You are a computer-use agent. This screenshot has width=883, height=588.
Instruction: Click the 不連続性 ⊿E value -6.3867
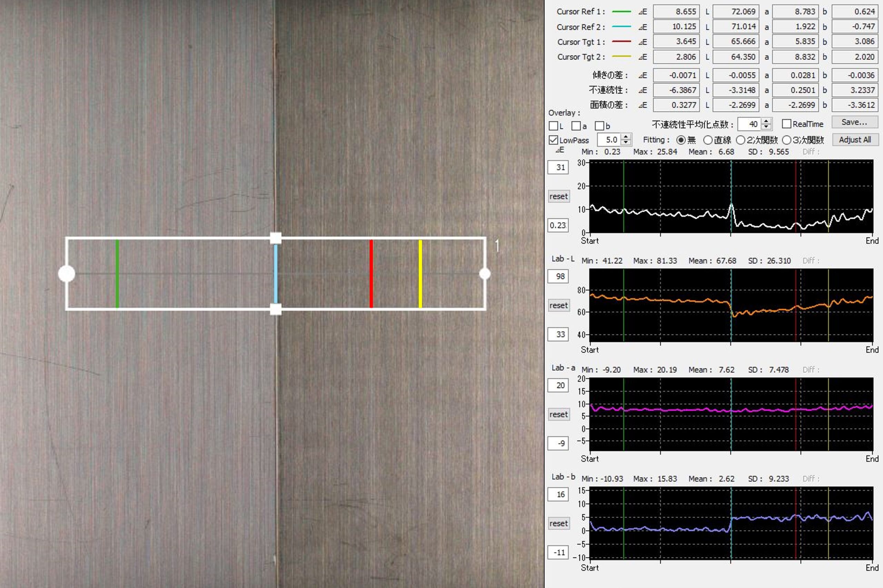point(676,90)
